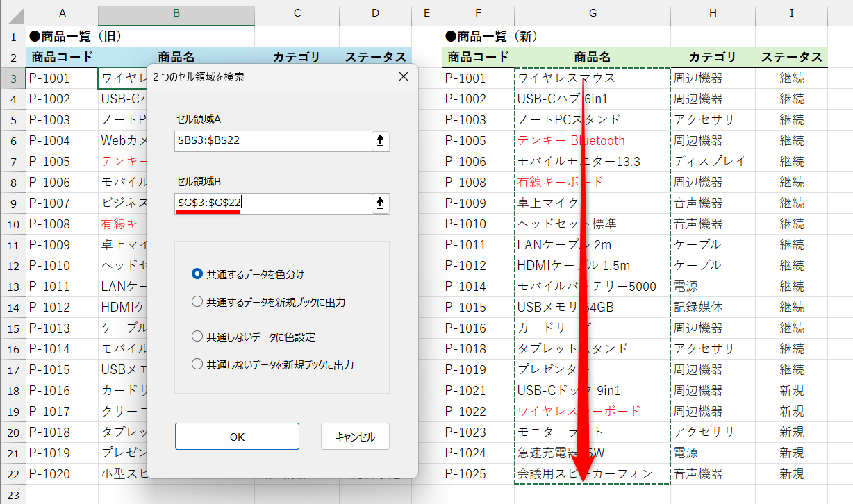Click cell ワイヤレスマウス in column G
Screen dimensions: 853x504
593,78
